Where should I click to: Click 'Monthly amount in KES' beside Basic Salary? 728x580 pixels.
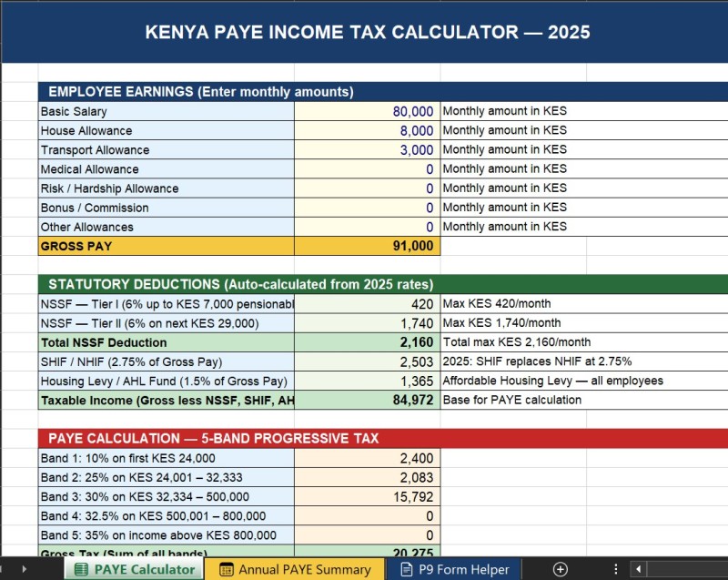505,111
